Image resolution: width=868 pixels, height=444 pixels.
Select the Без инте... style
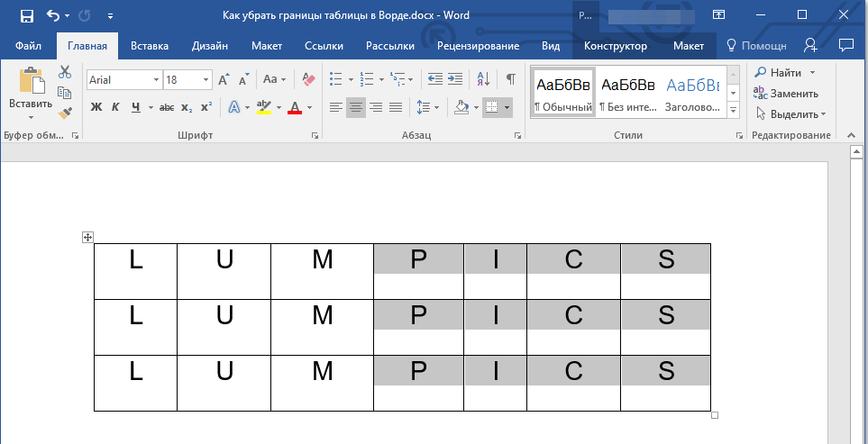coord(627,92)
